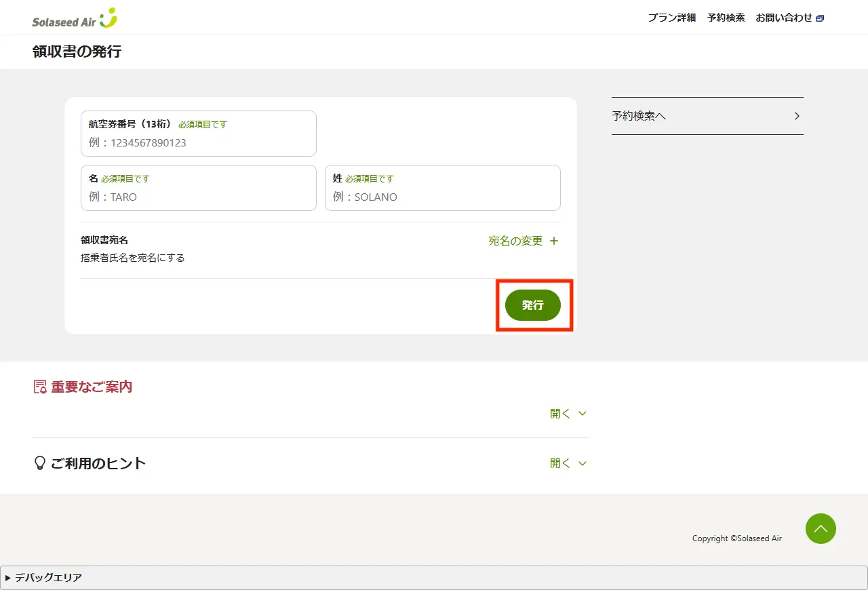Focus the 航空券番号 13-digit input field
The width and height of the screenshot is (868, 590).
[x=198, y=142]
